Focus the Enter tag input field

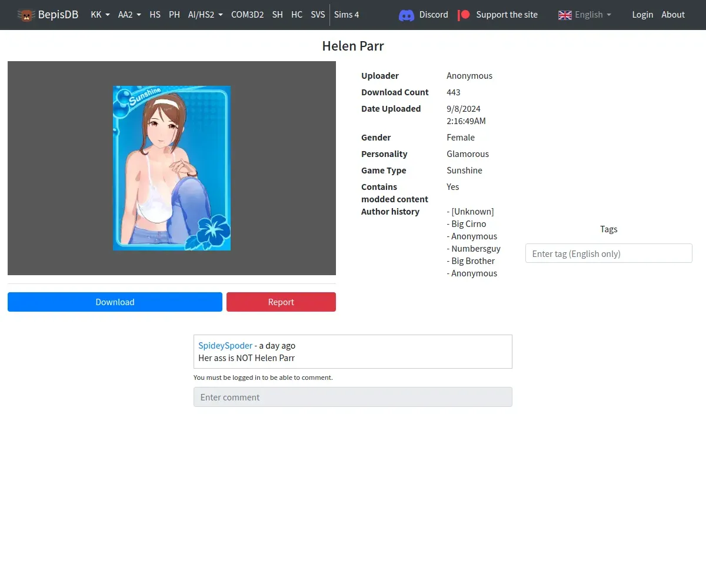[608, 253]
